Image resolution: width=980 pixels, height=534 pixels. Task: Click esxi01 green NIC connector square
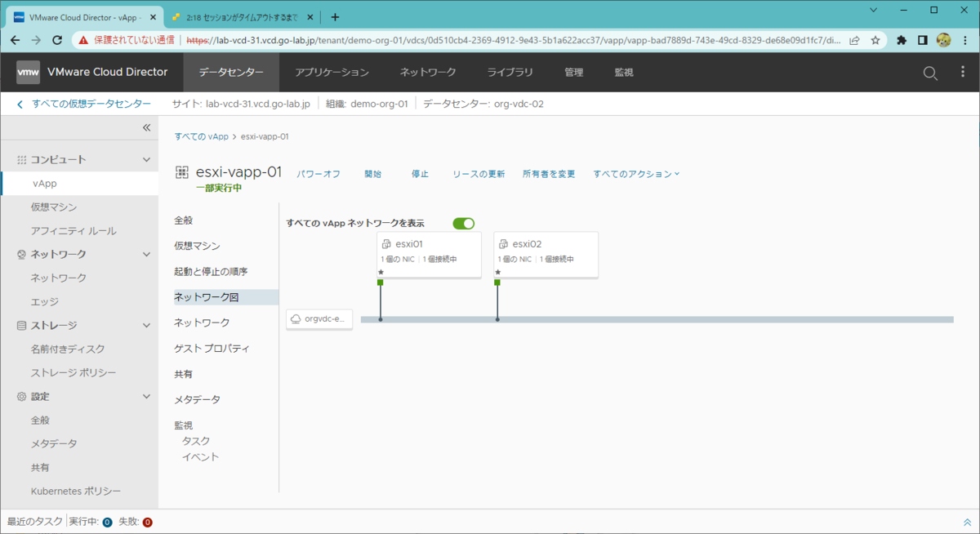380,283
